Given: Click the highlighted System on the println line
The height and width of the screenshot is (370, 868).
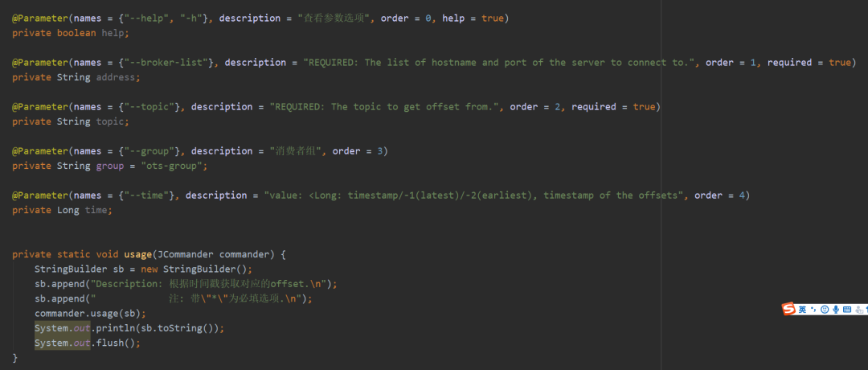Looking at the screenshot, I should [51, 328].
